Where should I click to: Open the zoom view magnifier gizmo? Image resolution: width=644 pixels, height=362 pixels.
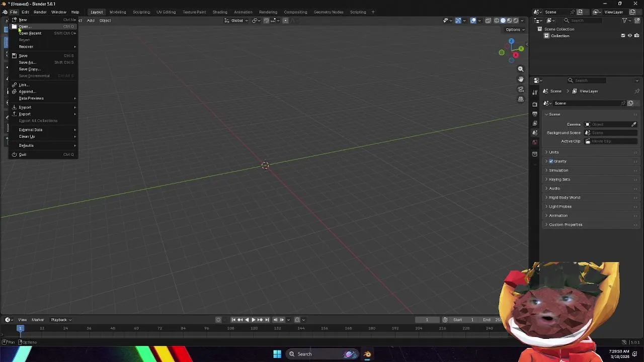[521, 69]
